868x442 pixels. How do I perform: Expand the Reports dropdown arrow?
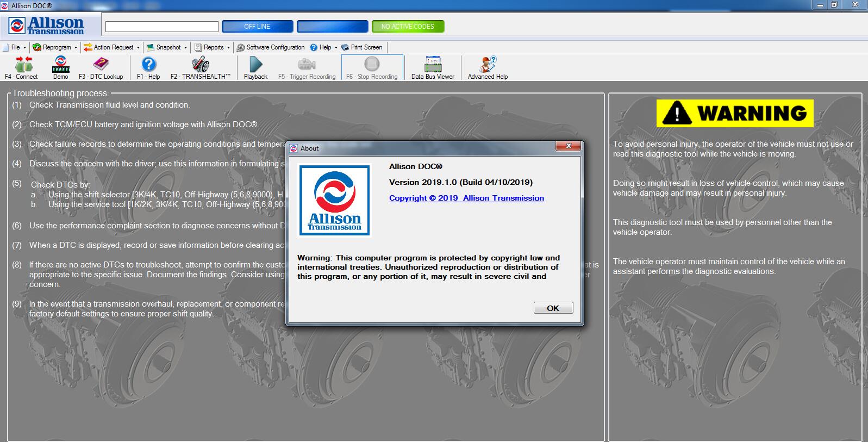coord(228,47)
